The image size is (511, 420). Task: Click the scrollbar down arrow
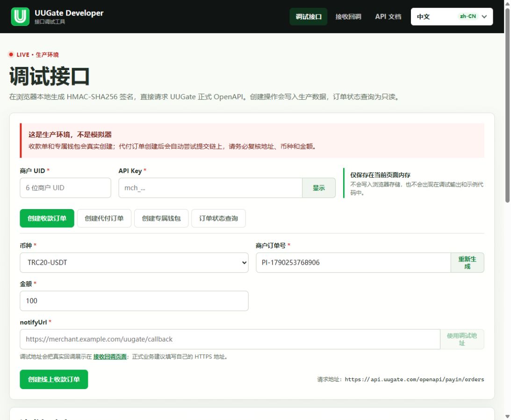(x=507, y=417)
